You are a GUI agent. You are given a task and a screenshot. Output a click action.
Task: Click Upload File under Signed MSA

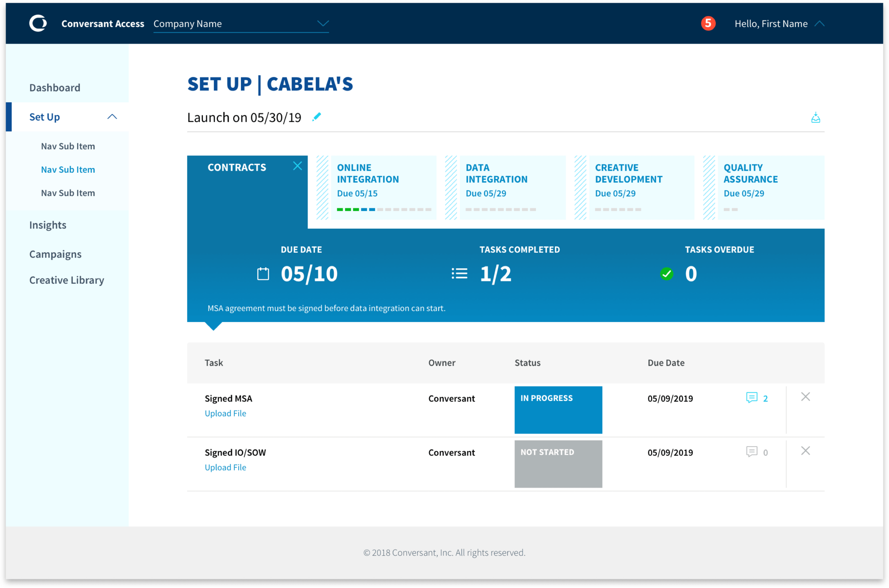(x=225, y=413)
